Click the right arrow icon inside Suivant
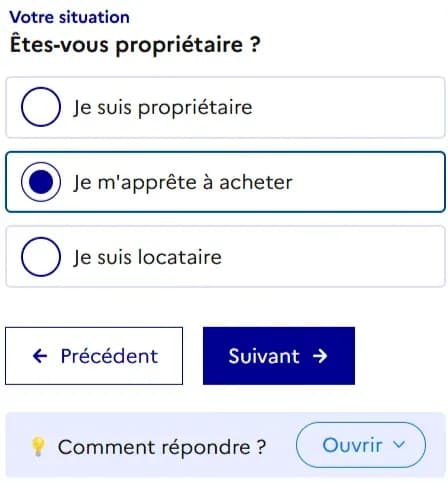 tap(320, 356)
